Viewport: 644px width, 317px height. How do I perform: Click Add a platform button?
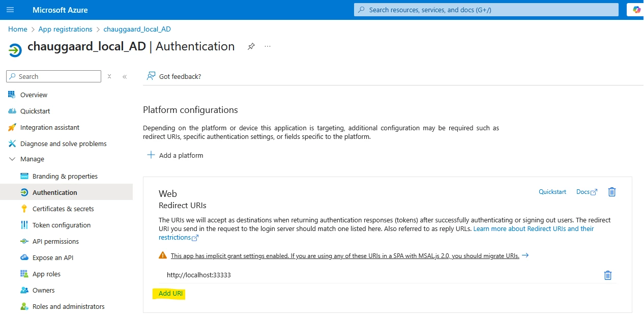(x=175, y=155)
